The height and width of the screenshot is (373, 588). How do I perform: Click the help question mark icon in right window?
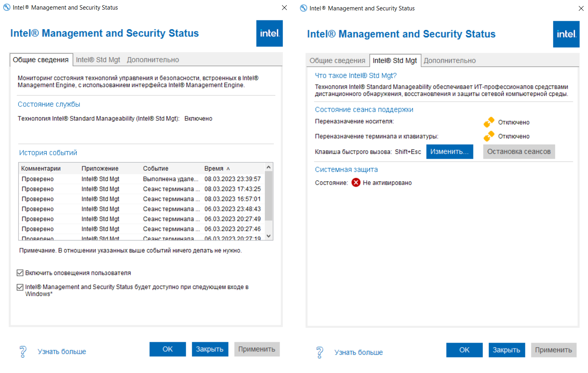coord(320,352)
